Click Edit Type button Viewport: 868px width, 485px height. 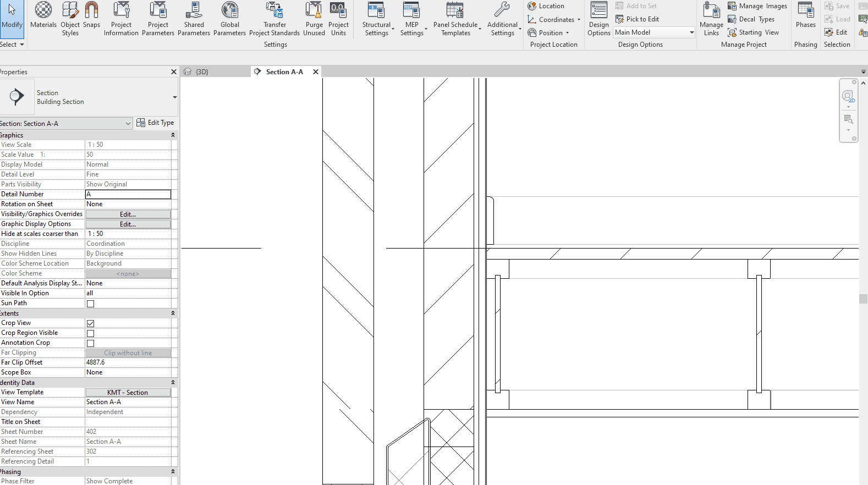[155, 123]
